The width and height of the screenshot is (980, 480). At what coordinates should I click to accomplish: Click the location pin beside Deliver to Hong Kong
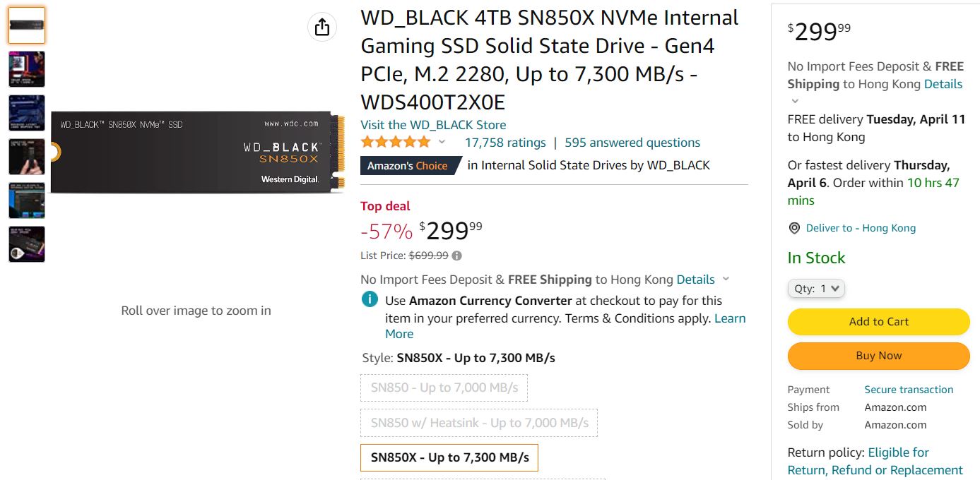coord(793,227)
